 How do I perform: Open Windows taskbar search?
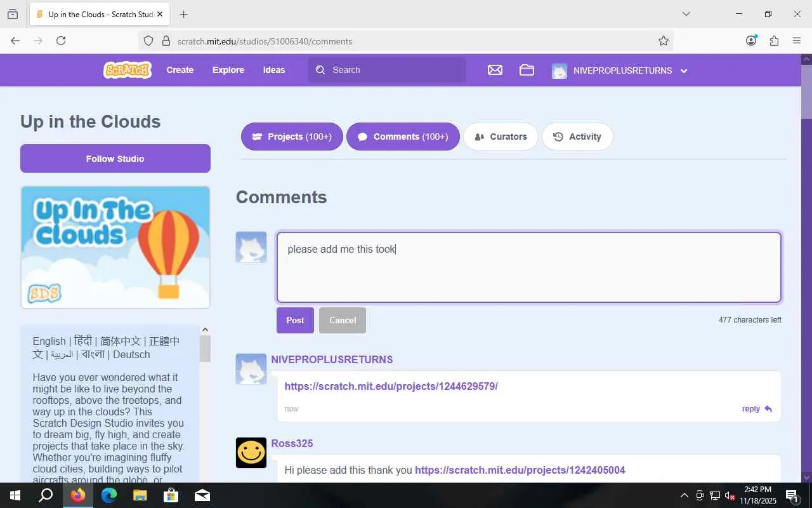tap(46, 495)
